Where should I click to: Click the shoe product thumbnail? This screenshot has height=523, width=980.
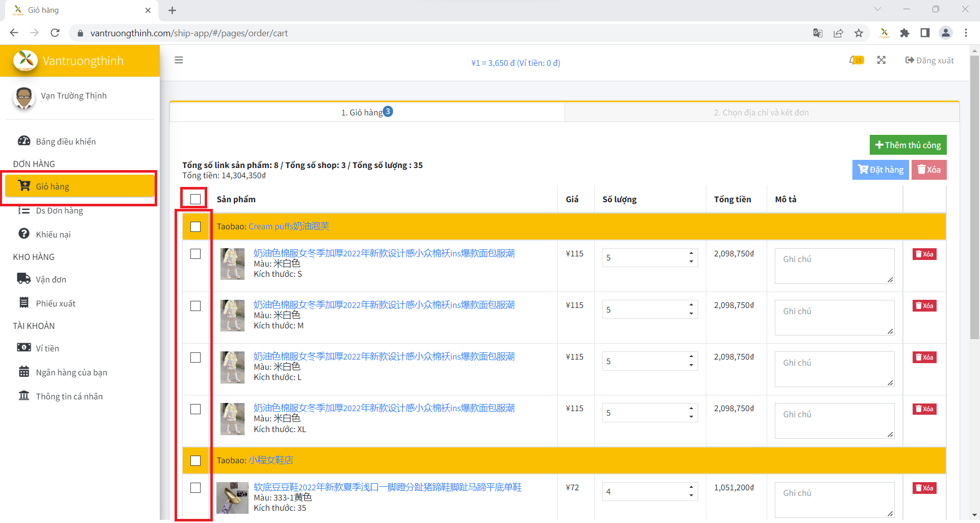point(232,498)
